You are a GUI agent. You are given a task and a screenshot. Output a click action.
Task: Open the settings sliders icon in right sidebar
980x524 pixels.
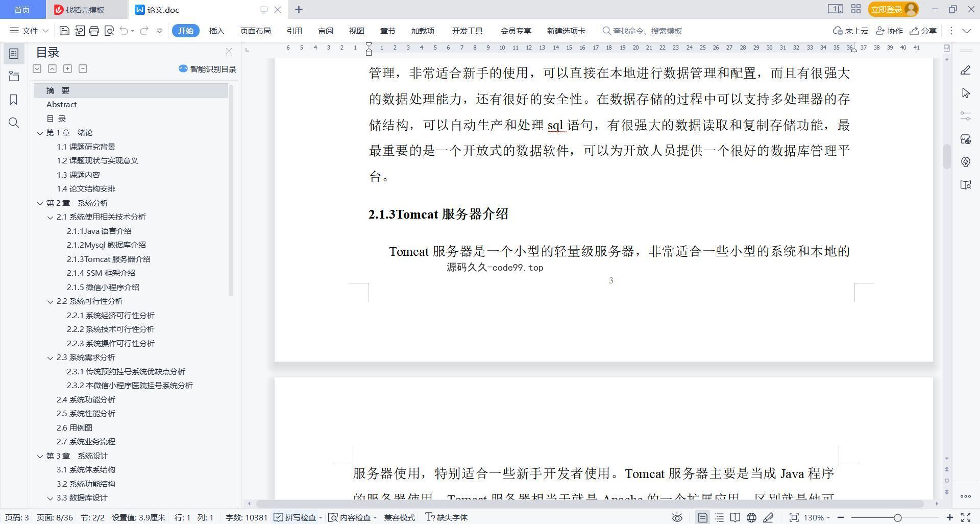coord(965,116)
